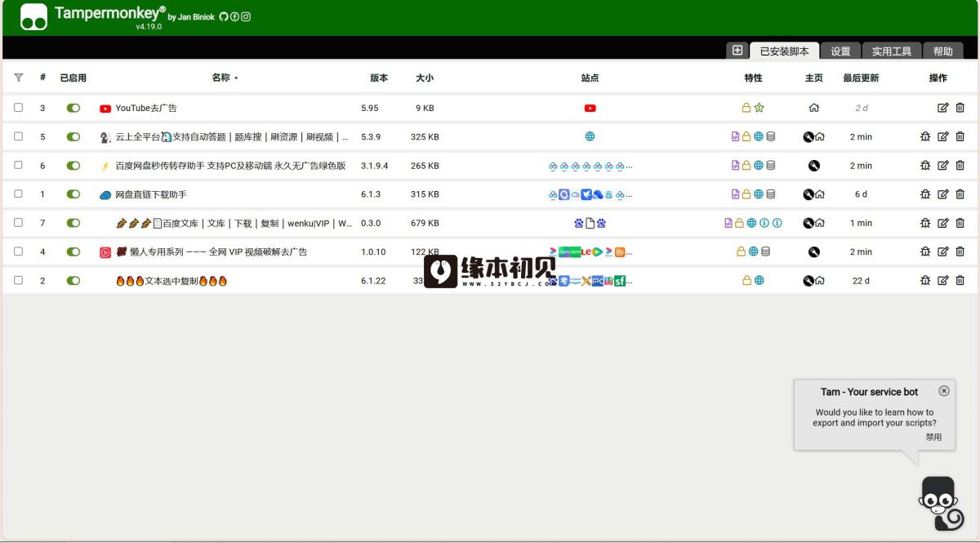980x543 pixels.
Task: Close the Tam service bot bubble
Action: point(944,391)
